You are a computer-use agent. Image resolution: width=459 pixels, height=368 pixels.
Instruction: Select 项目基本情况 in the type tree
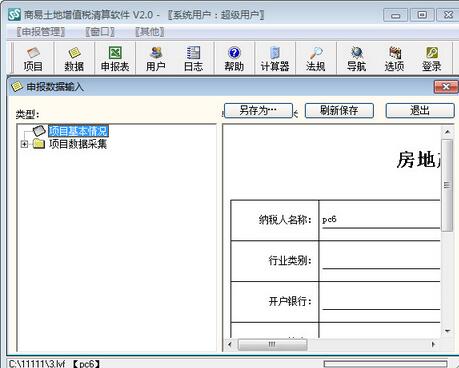(78, 131)
